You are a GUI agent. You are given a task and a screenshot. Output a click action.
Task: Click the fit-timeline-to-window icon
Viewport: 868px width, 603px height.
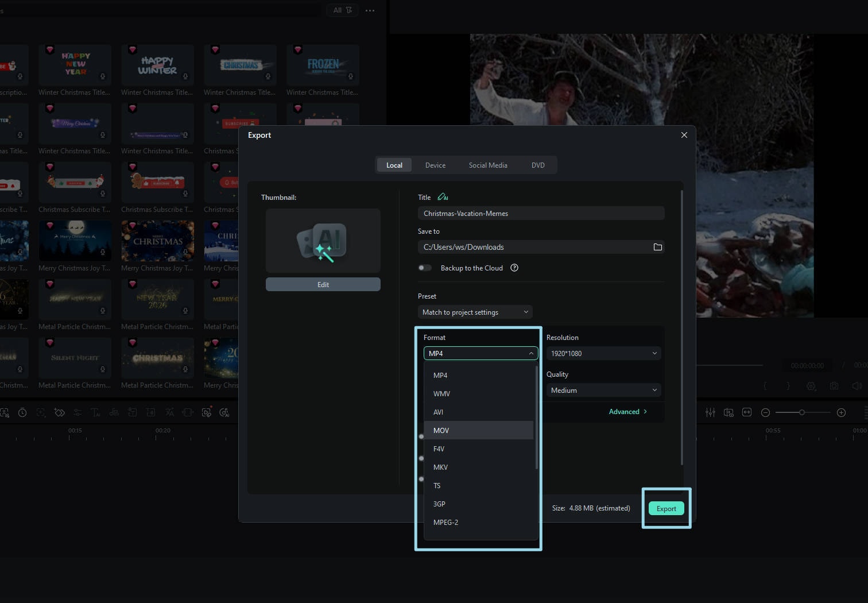[x=747, y=412]
